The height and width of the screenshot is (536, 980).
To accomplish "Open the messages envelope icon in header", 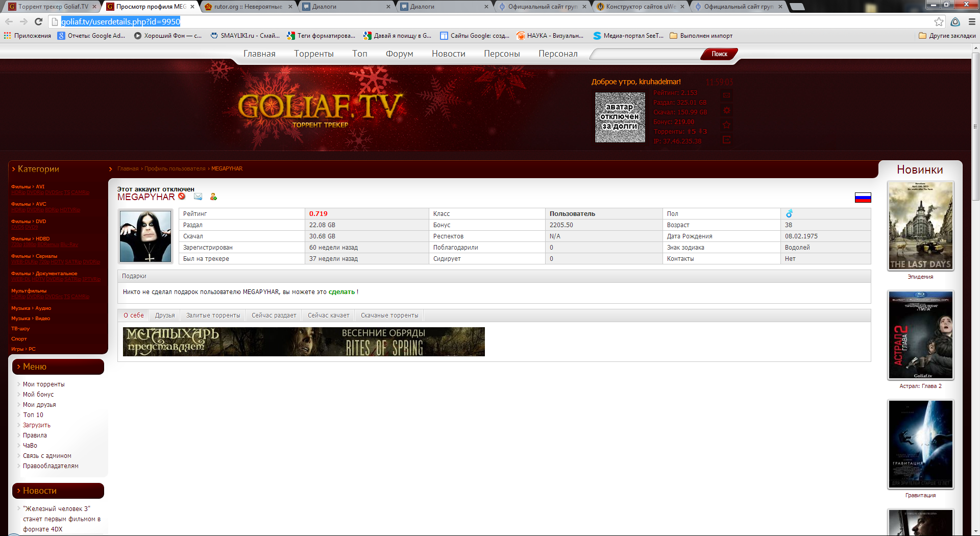I will (727, 95).
